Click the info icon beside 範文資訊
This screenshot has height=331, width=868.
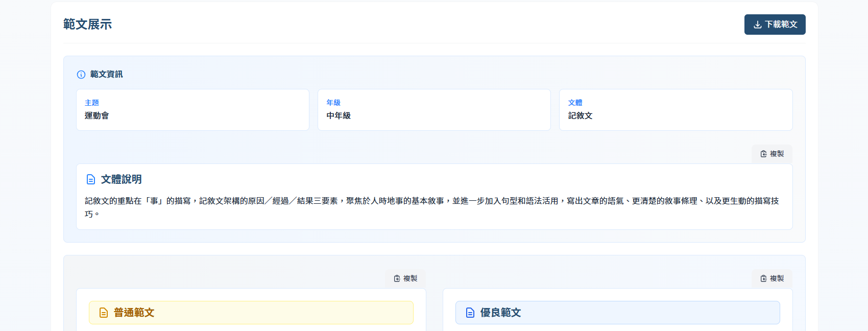click(81, 75)
